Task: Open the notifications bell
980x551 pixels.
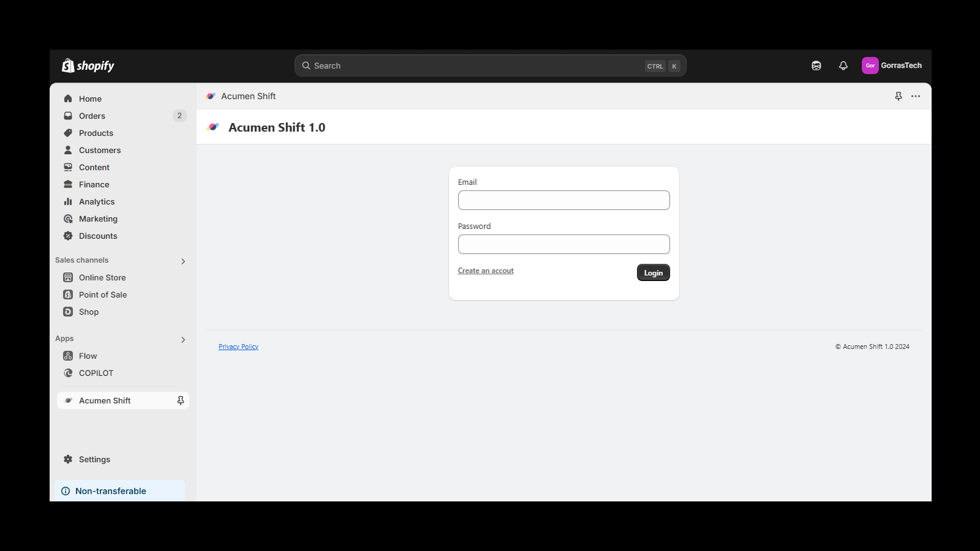Action: click(x=843, y=66)
